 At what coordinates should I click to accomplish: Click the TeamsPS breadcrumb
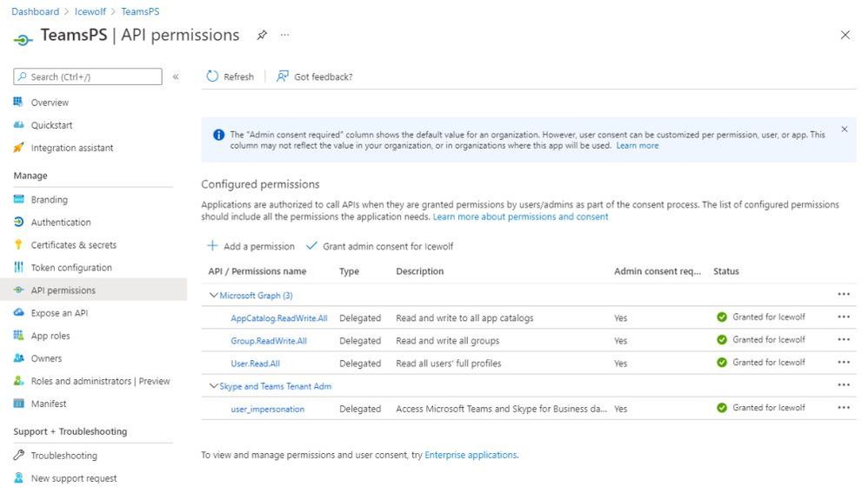pos(140,11)
